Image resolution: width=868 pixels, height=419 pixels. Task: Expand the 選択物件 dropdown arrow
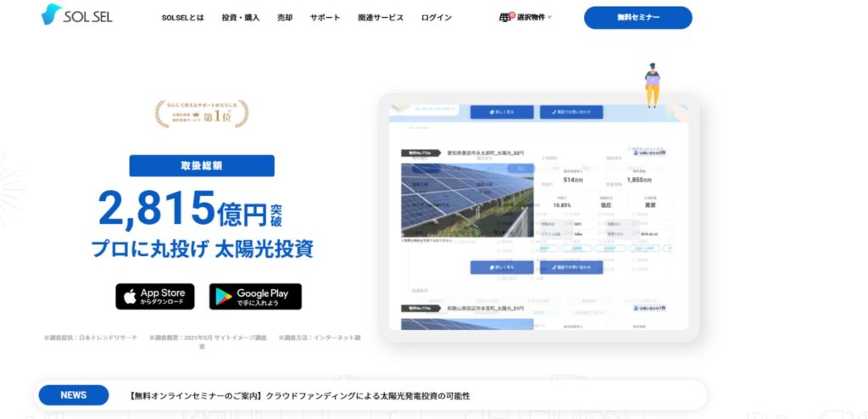(x=549, y=18)
